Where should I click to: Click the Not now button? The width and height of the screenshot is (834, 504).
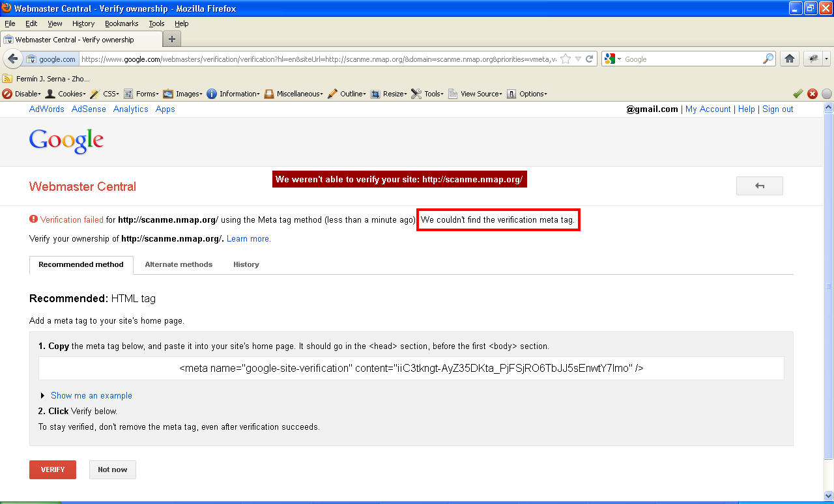(x=113, y=469)
